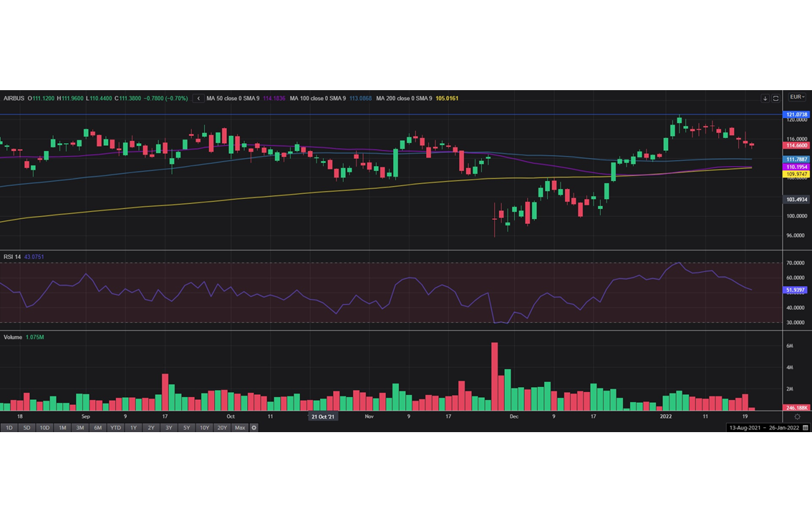Set chart range to 1Y

(133, 428)
